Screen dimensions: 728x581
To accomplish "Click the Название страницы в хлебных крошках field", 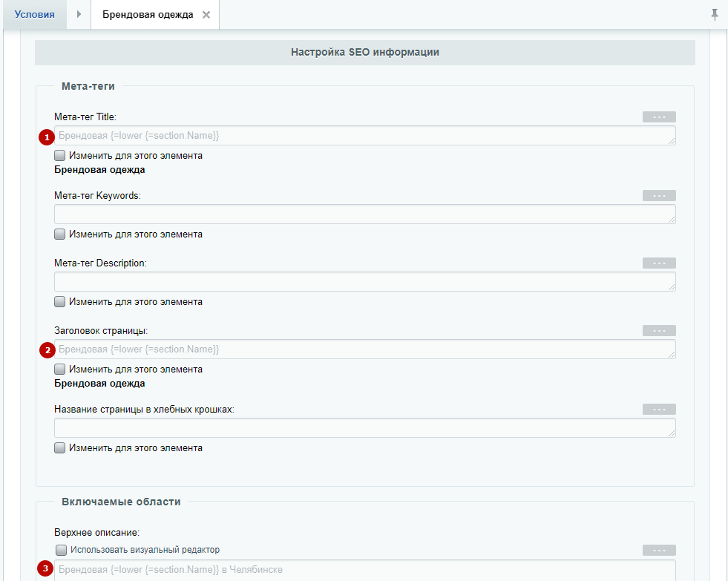I will coord(364,428).
